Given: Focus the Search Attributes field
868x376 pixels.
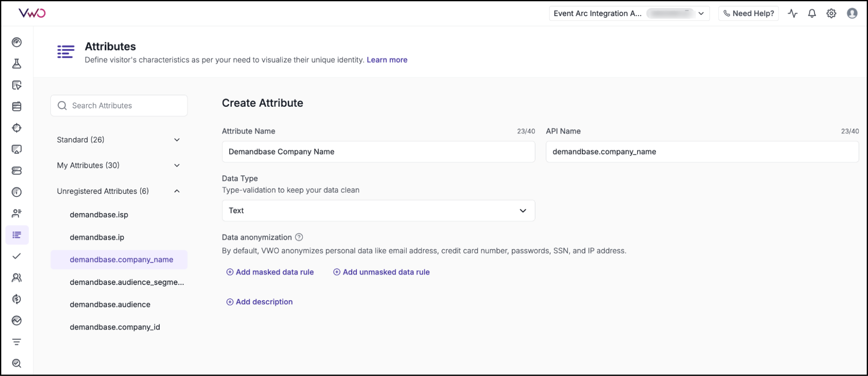Looking at the screenshot, I should 119,105.
